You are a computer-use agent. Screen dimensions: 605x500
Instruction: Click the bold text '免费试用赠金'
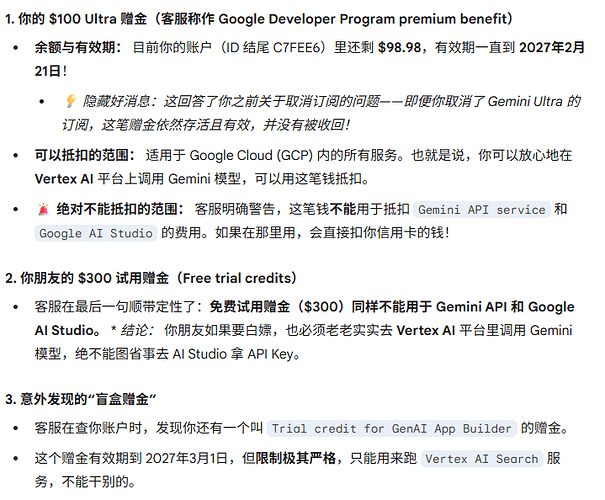point(250,307)
